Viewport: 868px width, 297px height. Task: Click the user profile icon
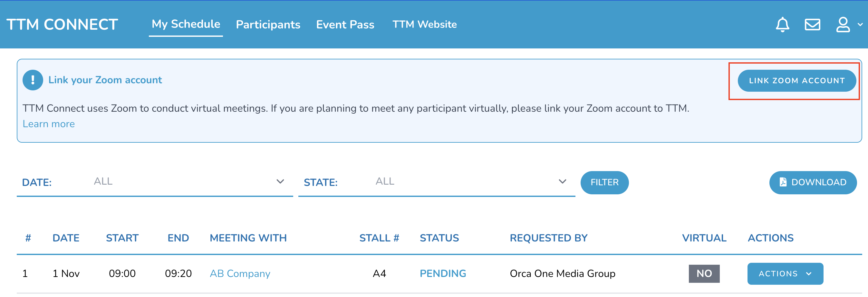pos(843,25)
